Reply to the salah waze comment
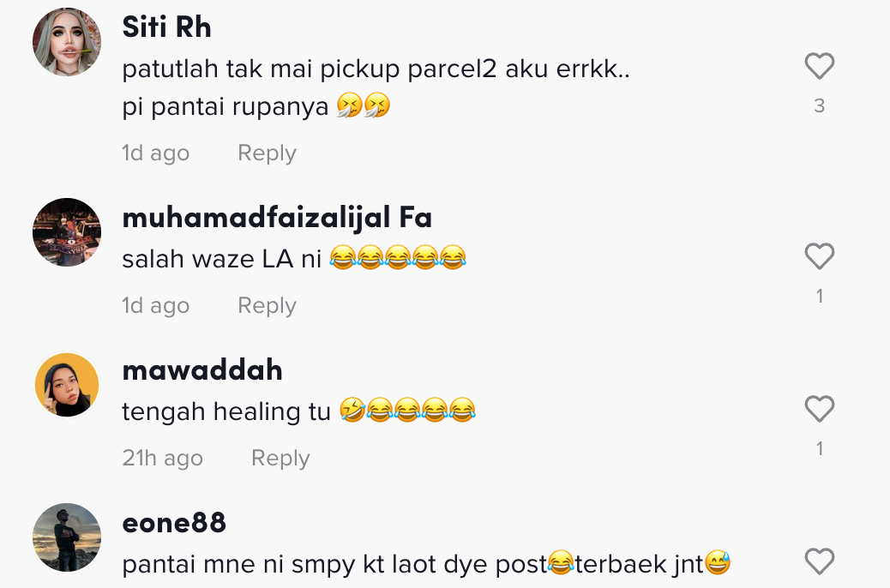 point(267,305)
